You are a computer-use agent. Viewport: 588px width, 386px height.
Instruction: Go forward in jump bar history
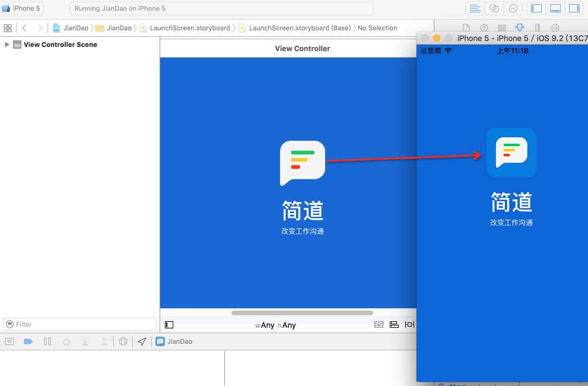click(40, 28)
